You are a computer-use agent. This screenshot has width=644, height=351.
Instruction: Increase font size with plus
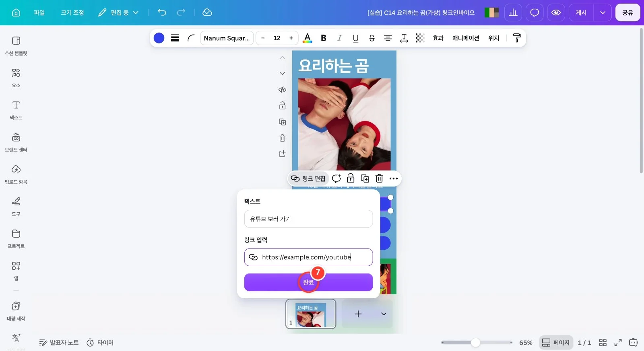291,38
